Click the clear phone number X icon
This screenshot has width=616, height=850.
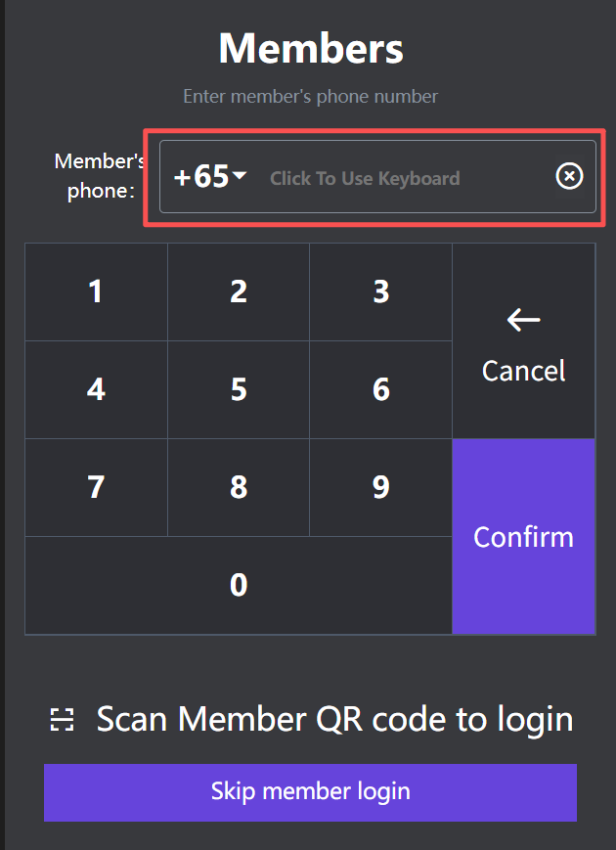coord(569,176)
